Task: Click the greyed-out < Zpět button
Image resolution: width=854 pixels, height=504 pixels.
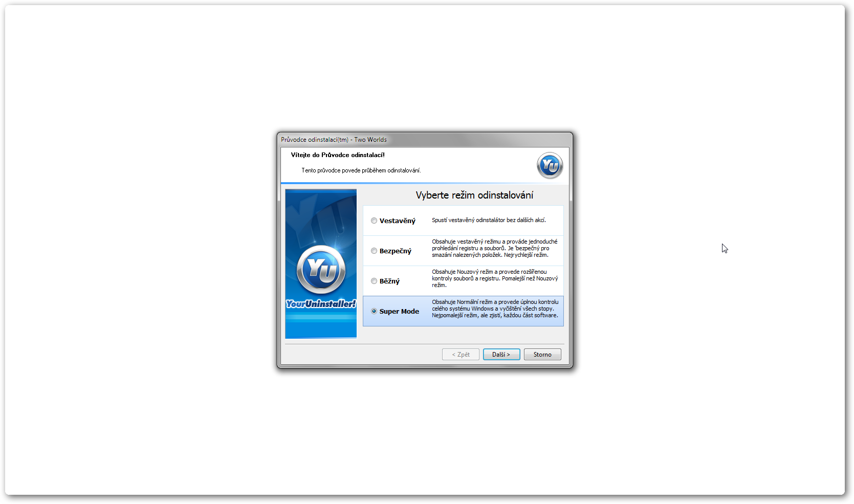Action: (x=461, y=355)
